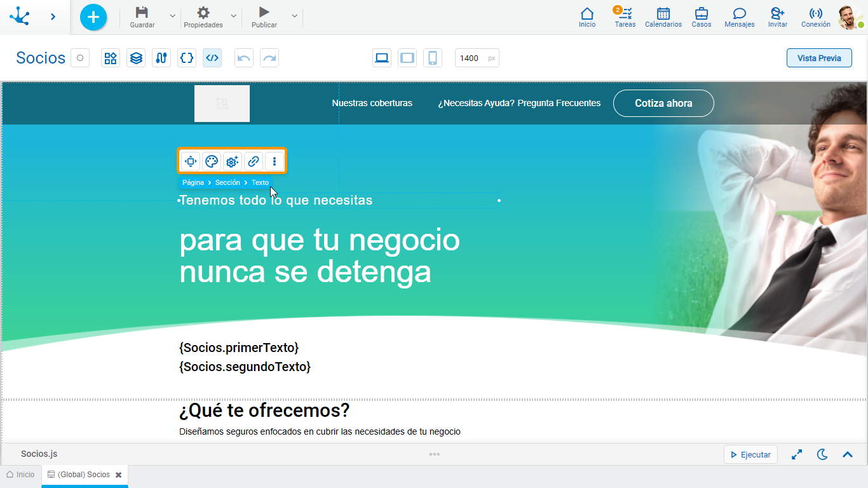This screenshot has width=868, height=488.
Task: Click {Socios.segundoTexto} placeholder
Action: [245, 367]
